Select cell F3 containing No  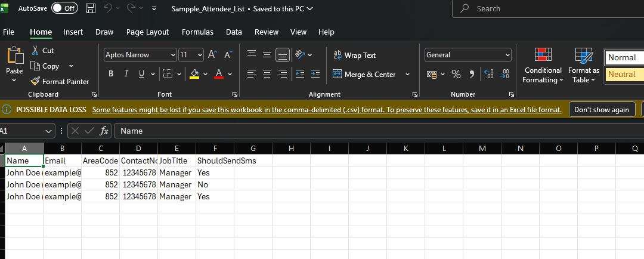pyautogui.click(x=215, y=184)
